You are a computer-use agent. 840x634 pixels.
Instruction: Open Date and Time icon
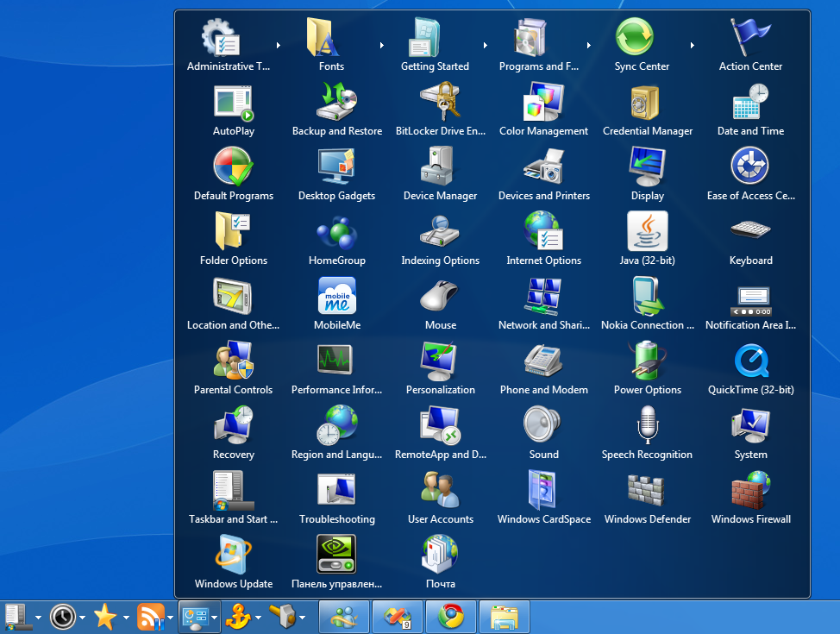pos(750,101)
